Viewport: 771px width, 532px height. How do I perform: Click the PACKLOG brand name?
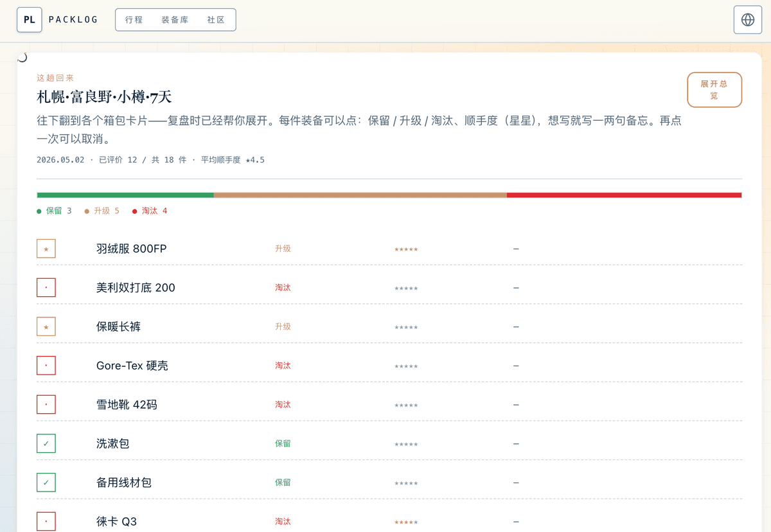tap(73, 20)
